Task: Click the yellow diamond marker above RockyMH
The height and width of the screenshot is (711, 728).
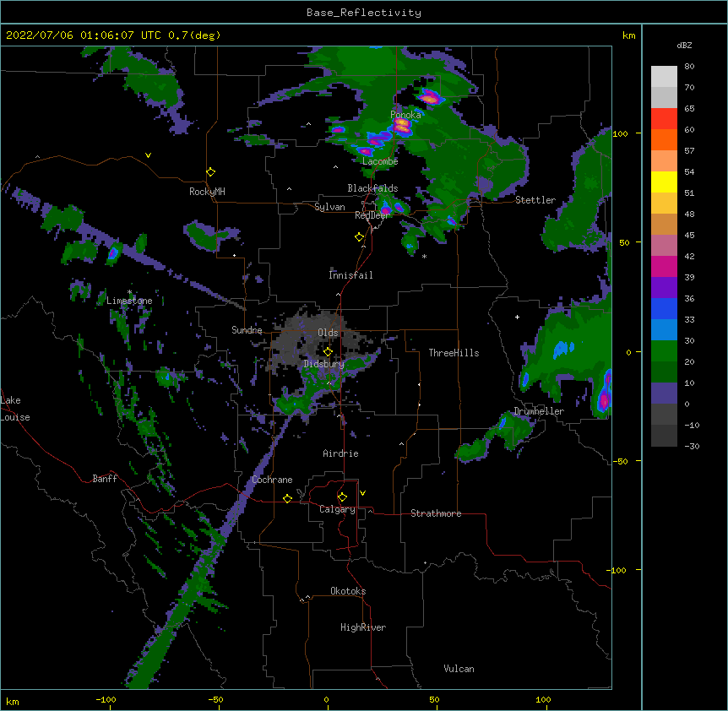Action: (211, 172)
